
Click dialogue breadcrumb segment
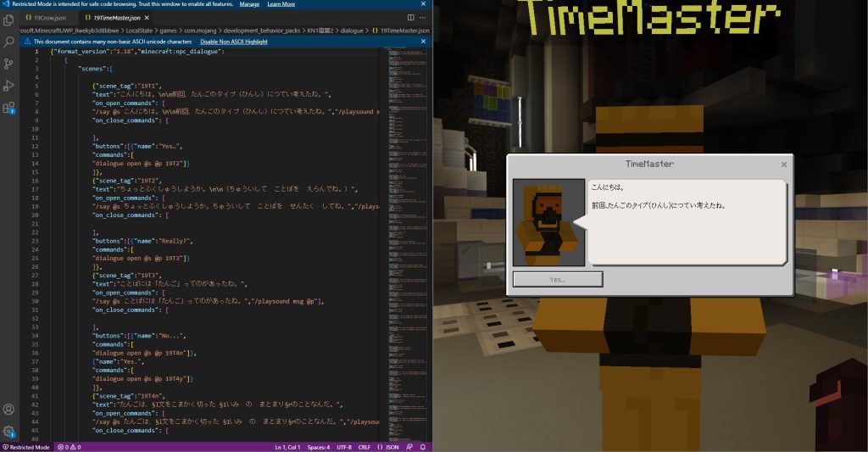click(352, 31)
